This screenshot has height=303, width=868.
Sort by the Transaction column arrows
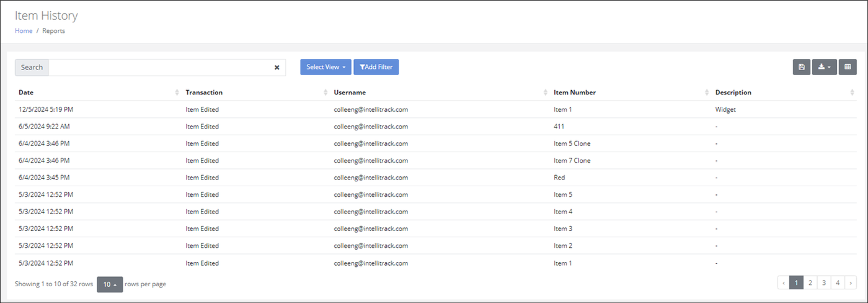[x=326, y=93]
